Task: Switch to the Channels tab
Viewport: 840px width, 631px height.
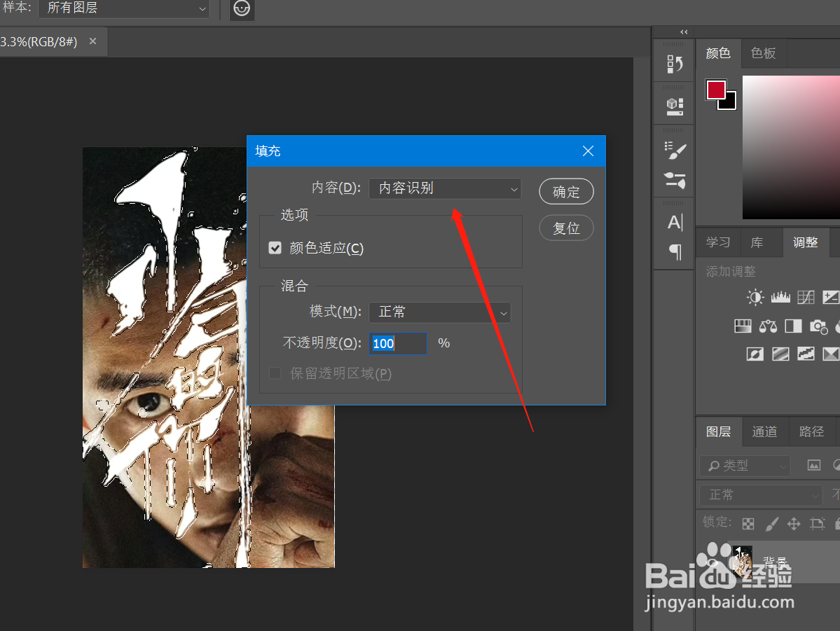Action: 764,431
